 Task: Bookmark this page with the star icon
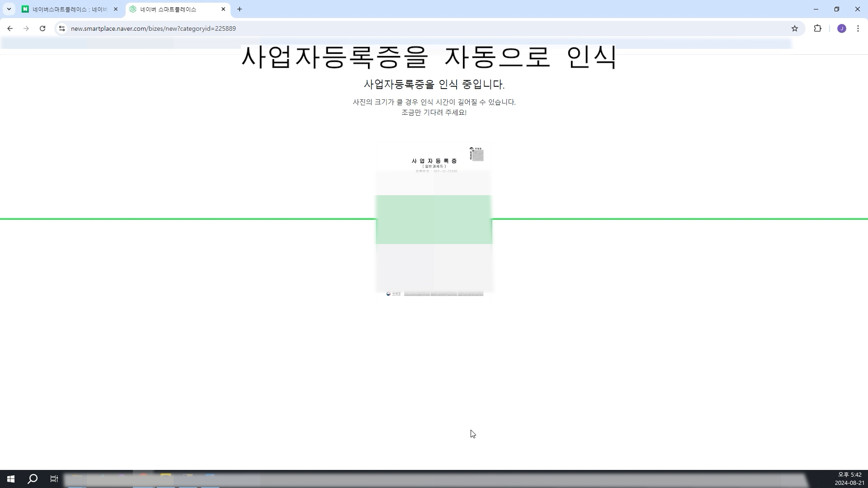click(795, 28)
